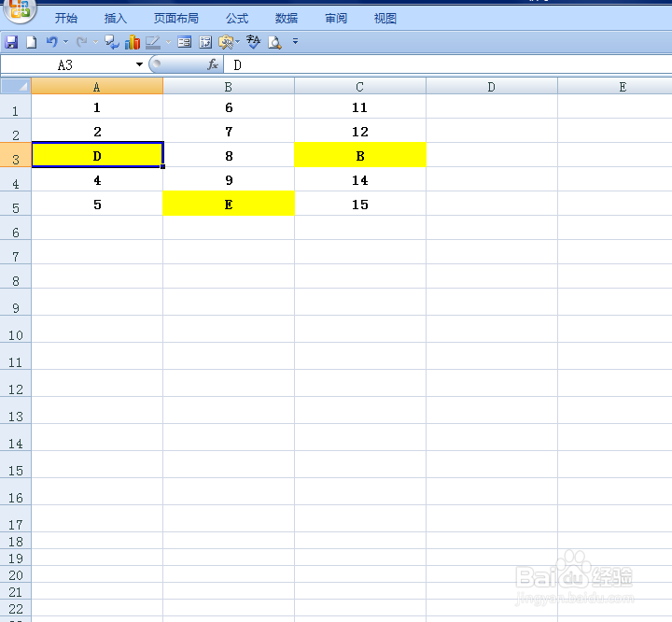Open the toolbox tools icon
Image resolution: width=672 pixels, height=622 pixels.
click(x=226, y=42)
